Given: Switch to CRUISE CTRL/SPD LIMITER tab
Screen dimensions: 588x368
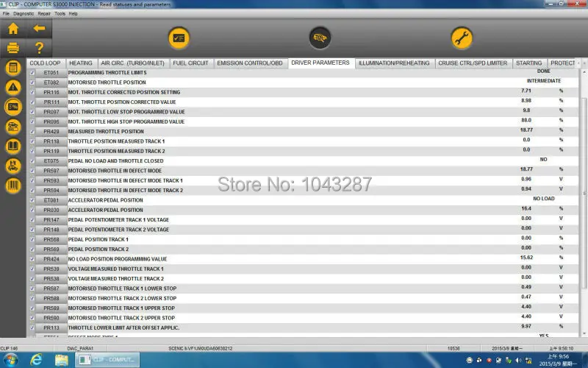Looking at the screenshot, I should (x=473, y=63).
